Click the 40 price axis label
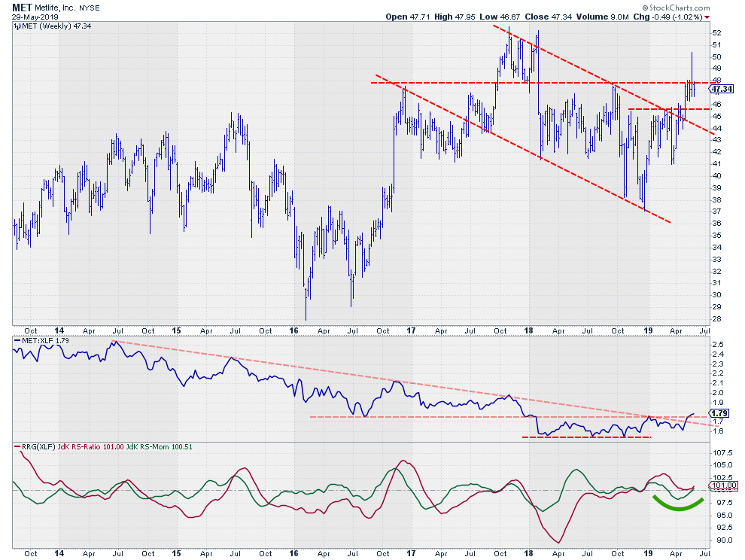The width and height of the screenshot is (745, 560). pyautogui.click(x=716, y=175)
